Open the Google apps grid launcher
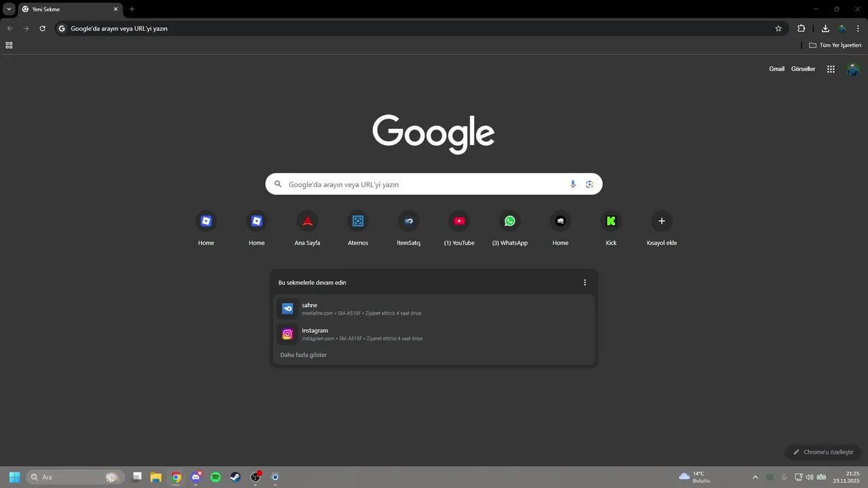Viewport: 868px width, 488px height. click(831, 69)
